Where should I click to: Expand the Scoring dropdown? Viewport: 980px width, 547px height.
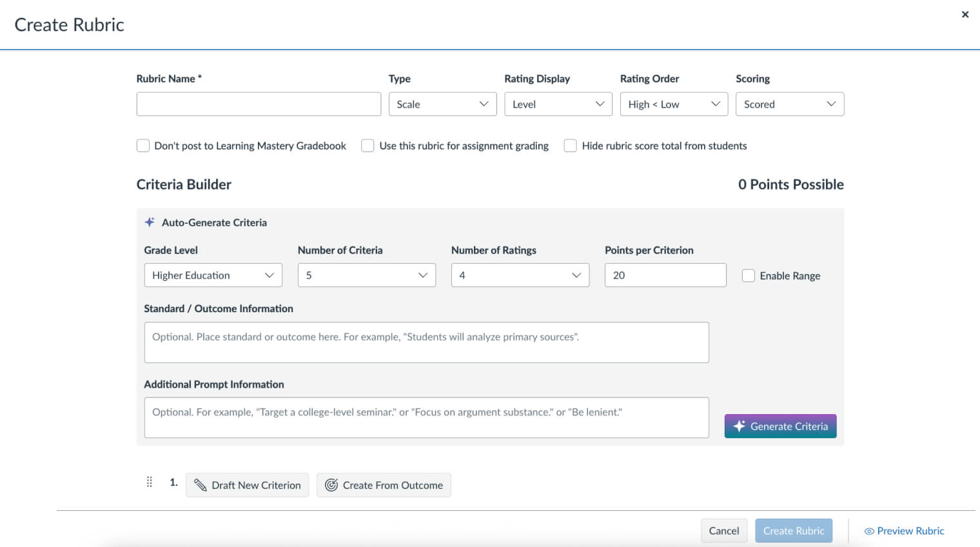(789, 104)
